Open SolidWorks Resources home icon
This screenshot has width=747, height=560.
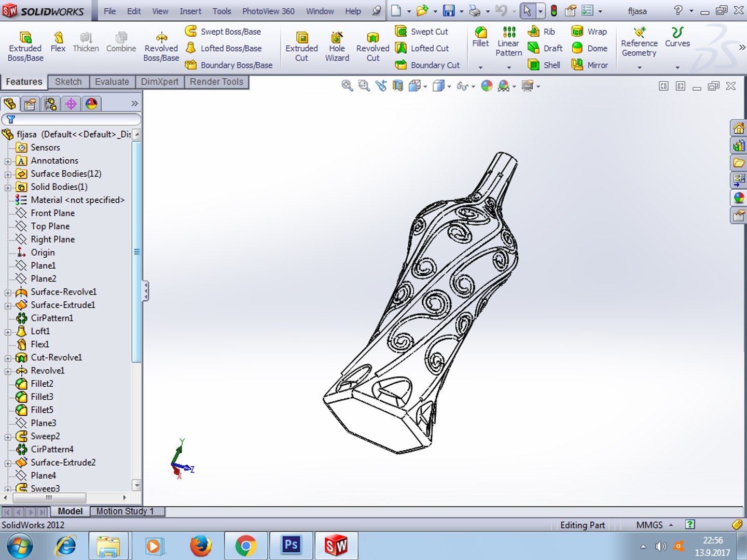tap(739, 128)
